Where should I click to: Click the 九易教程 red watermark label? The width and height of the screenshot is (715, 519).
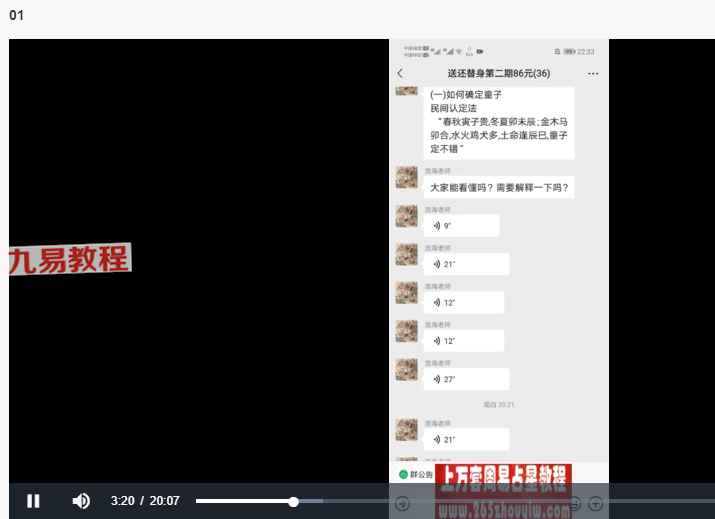[x=70, y=259]
